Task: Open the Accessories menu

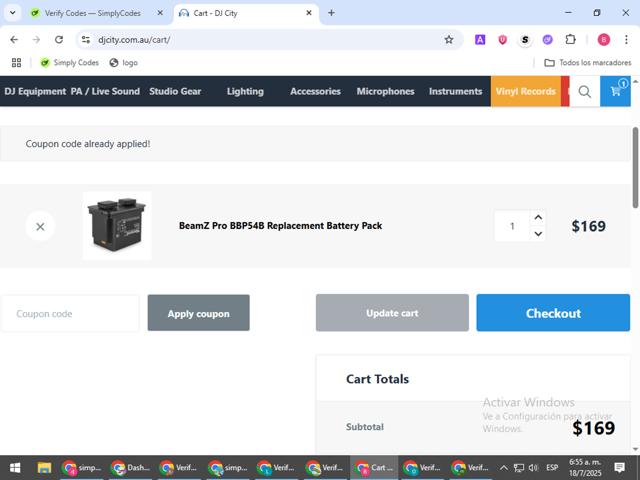Action: pyautogui.click(x=316, y=91)
